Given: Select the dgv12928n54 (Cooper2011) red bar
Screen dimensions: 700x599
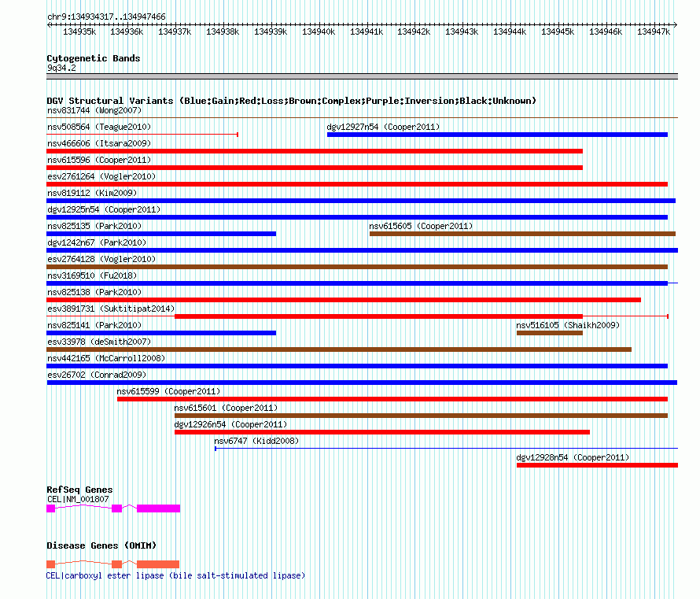Looking at the screenshot, I should (597, 465).
